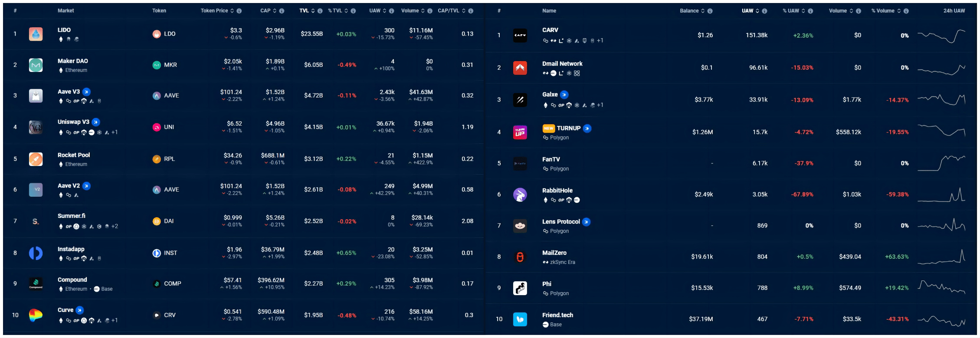
Task: Click the MKR token icon
Action: coord(157,65)
